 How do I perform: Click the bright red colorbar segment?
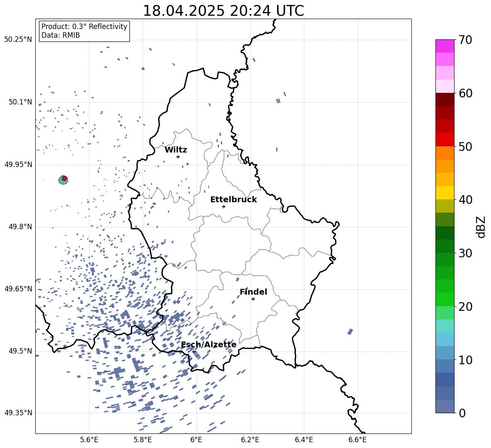click(445, 140)
